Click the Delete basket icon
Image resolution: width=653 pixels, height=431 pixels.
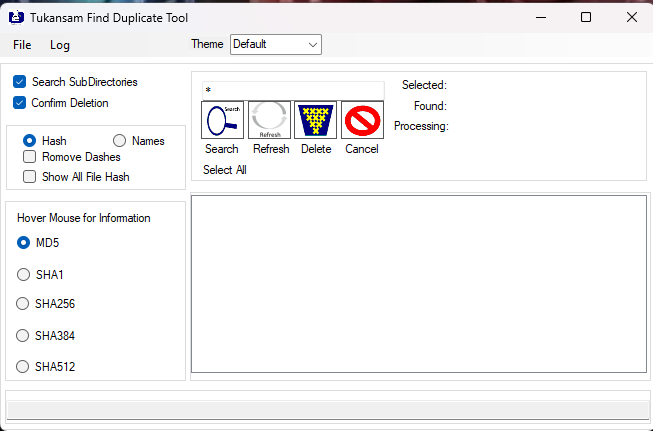click(315, 120)
